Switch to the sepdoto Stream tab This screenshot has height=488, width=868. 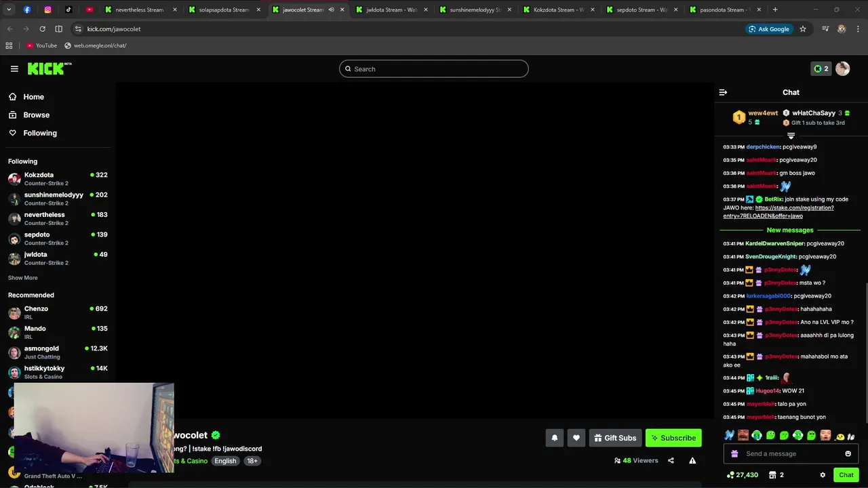point(642,9)
